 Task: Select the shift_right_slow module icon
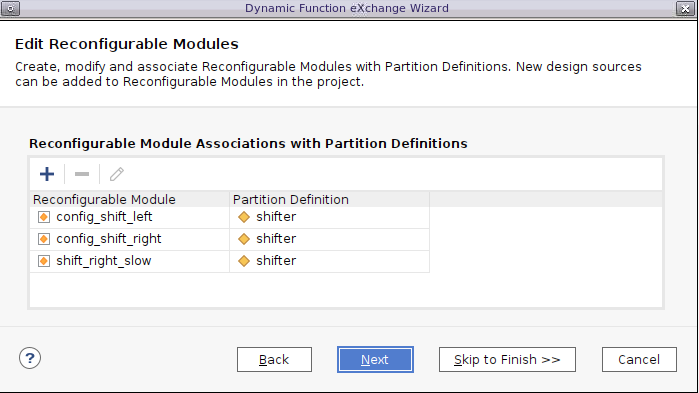[44, 261]
